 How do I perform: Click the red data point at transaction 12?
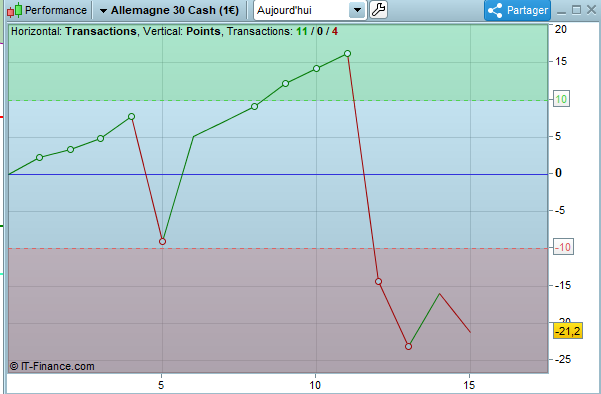coord(378,282)
